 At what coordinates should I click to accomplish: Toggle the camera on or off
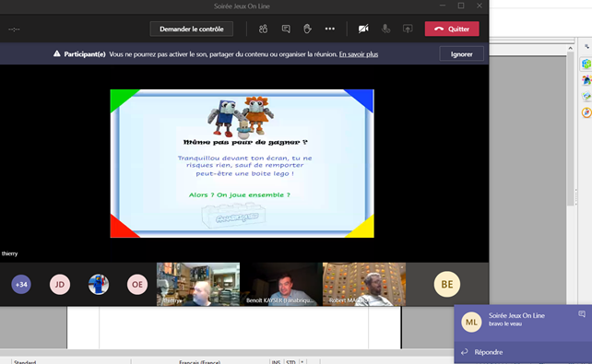tap(363, 29)
